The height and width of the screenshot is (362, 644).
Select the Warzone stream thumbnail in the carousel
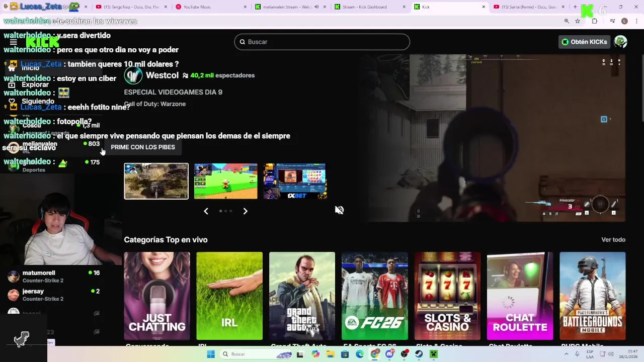156,181
